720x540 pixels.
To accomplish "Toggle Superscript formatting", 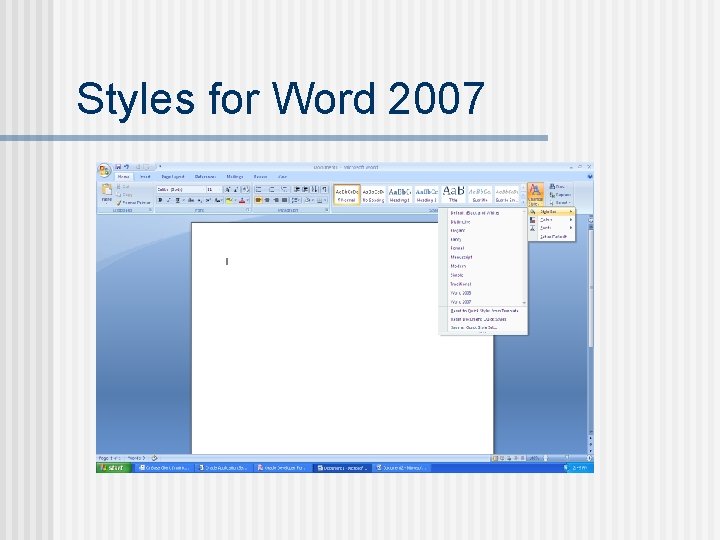I will click(208, 200).
